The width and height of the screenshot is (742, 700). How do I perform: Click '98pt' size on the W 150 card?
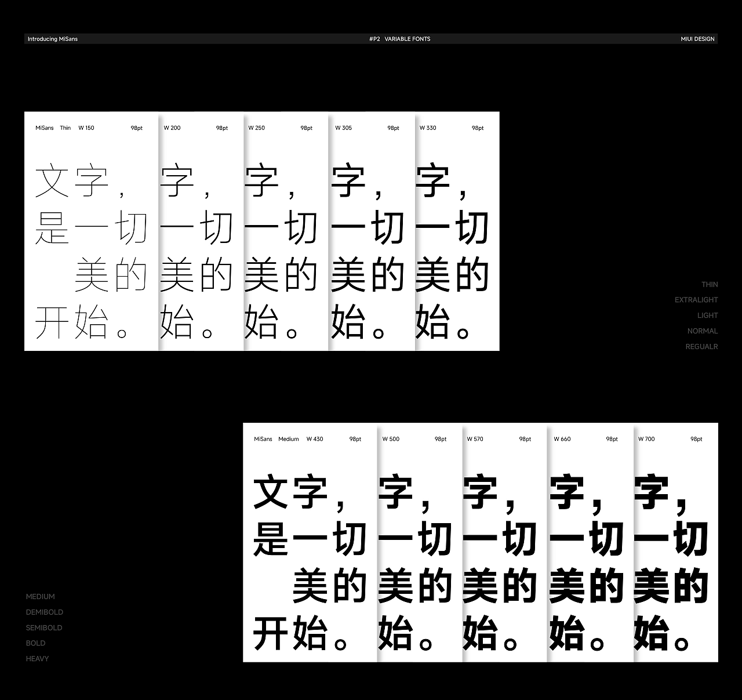[x=137, y=128]
